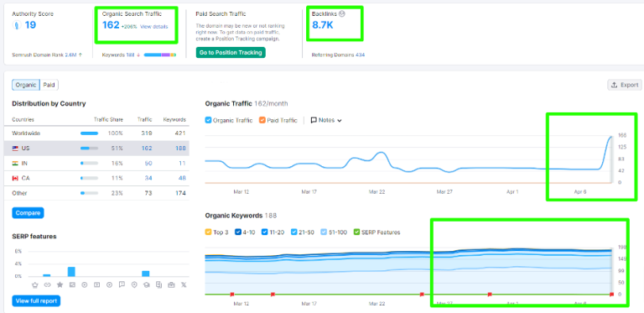The width and height of the screenshot is (644, 313).
Task: Select the briefcase jobs SERP icon
Action: [x=171, y=284]
